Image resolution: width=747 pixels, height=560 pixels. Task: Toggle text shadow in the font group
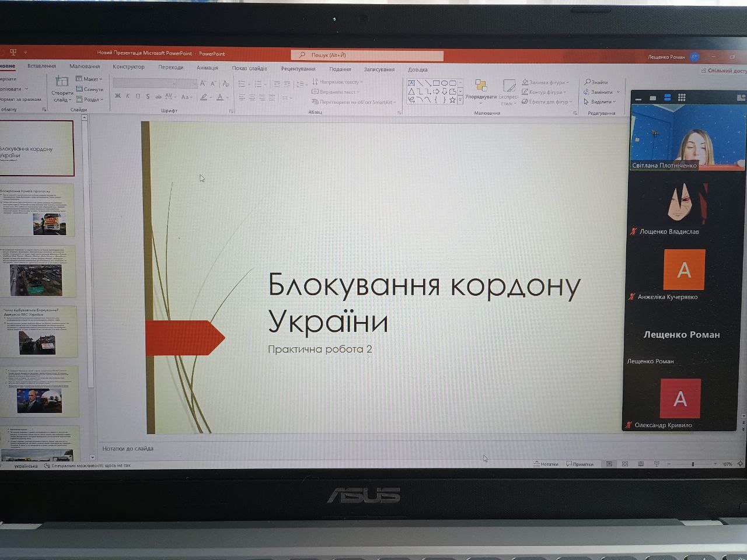(x=148, y=97)
